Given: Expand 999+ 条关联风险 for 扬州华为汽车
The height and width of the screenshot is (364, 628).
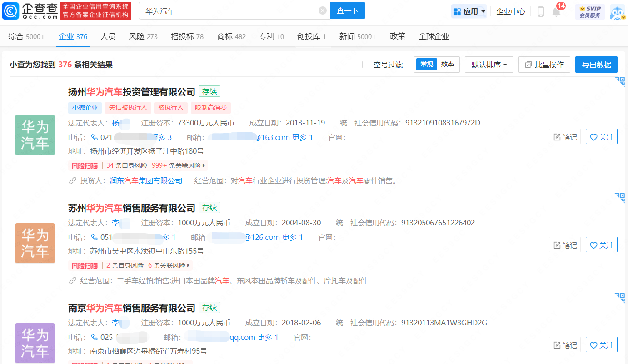Looking at the screenshot, I should pyautogui.click(x=179, y=165).
